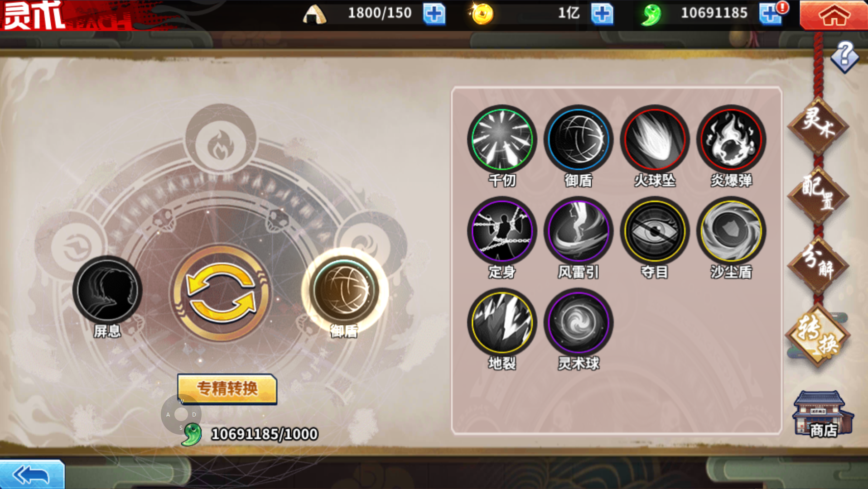Add more gold coins with plus
868x489 pixels.
click(602, 14)
